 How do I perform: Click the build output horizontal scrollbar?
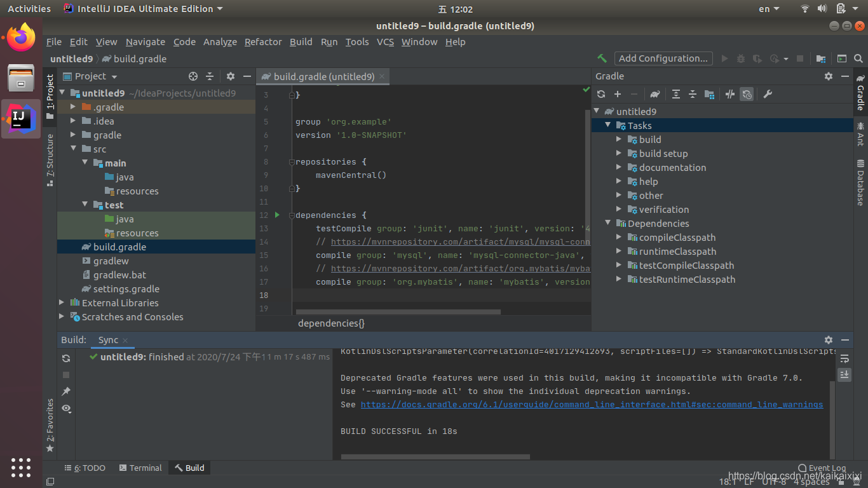pos(435,456)
